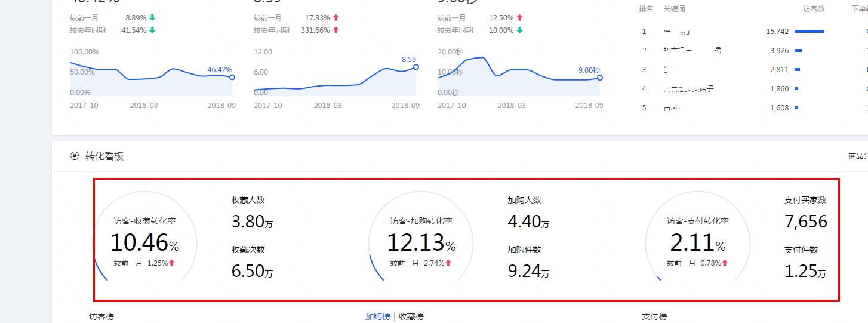Select keyword row with 2,811 visitors
This screenshot has width=868, height=323.
753,69
